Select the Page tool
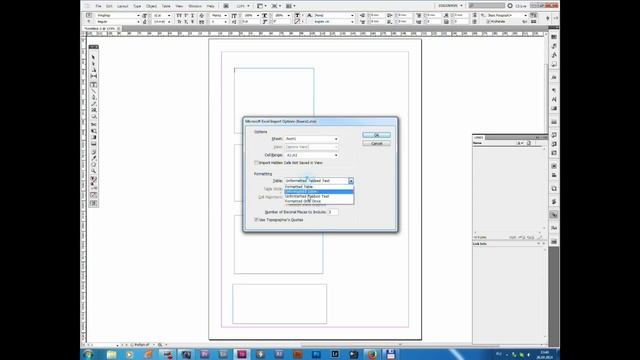 point(93,70)
